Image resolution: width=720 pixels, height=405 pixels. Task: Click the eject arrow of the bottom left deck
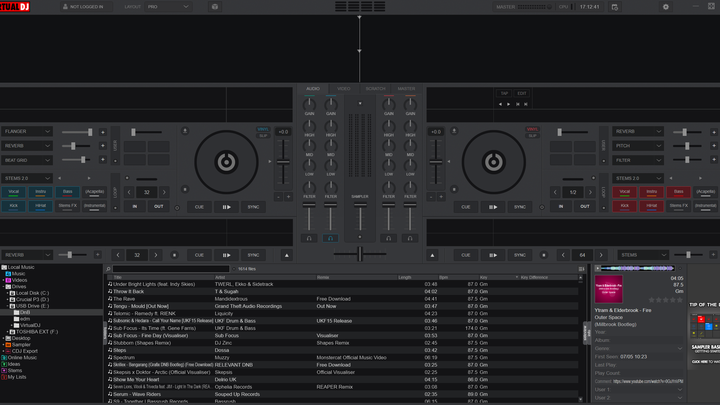point(287,255)
